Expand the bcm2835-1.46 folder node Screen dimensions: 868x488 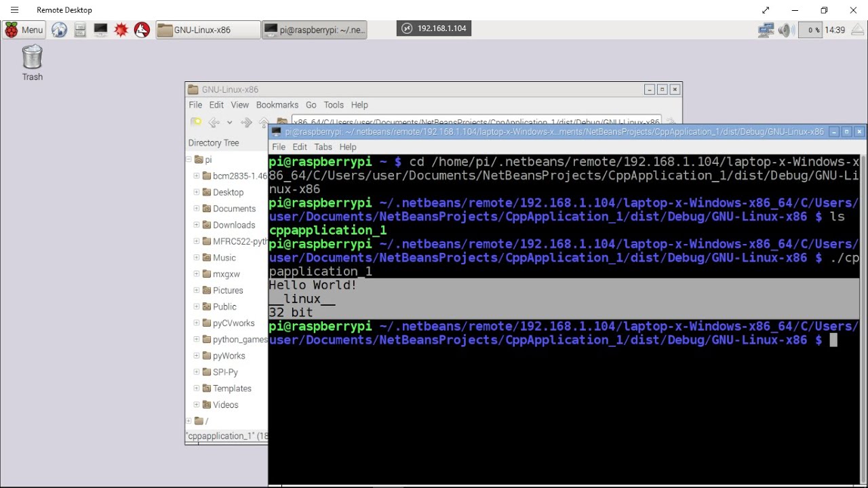tap(197, 176)
